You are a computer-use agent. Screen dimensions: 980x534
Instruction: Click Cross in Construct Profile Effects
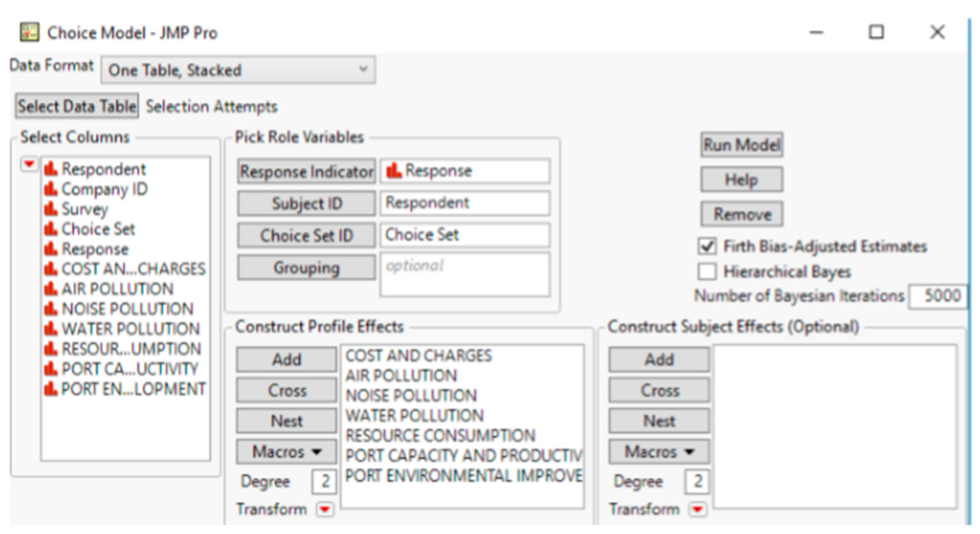(286, 390)
